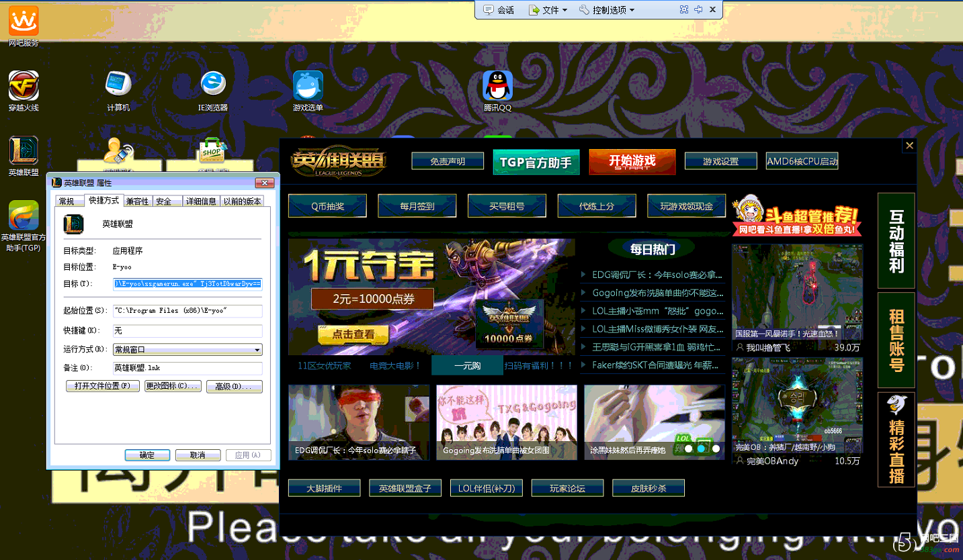Screen dimensions: 963x560
Task: Select the 11区女优玩家 banner tab
Action: tap(325, 365)
